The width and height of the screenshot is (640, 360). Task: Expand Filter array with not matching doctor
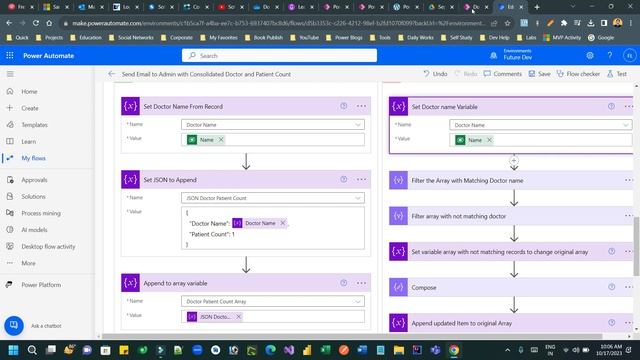click(x=511, y=216)
